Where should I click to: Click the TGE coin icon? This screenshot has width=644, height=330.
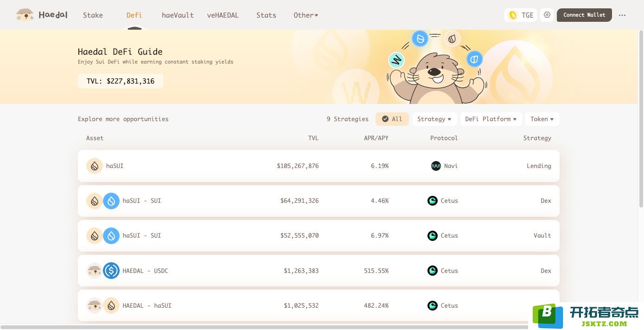tap(513, 15)
